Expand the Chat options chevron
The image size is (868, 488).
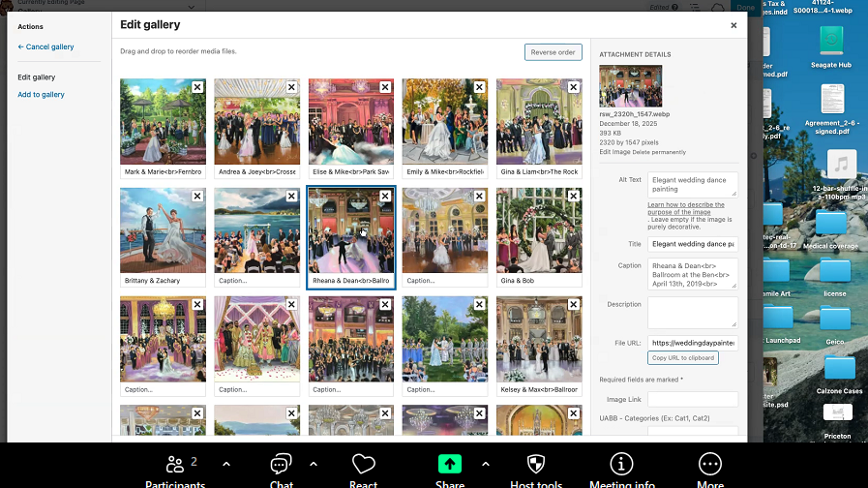pyautogui.click(x=314, y=464)
